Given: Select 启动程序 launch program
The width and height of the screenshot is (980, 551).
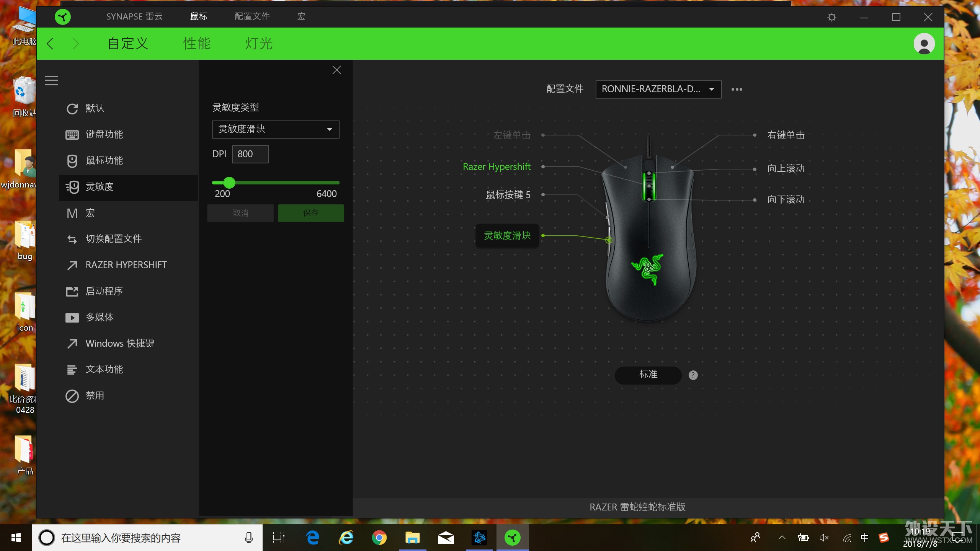Looking at the screenshot, I should point(129,292).
